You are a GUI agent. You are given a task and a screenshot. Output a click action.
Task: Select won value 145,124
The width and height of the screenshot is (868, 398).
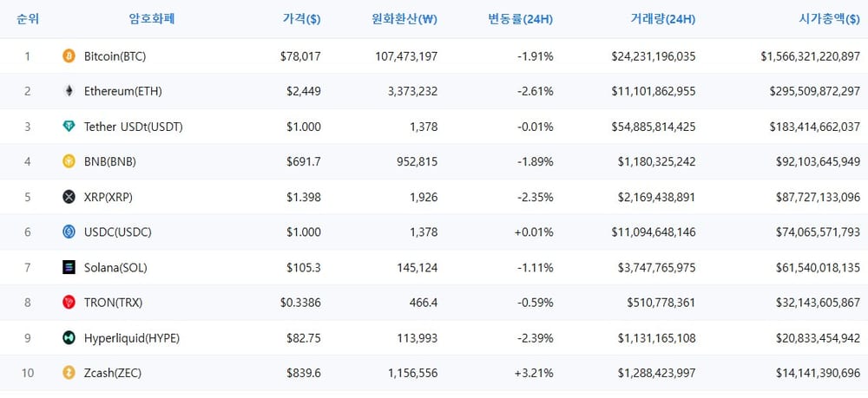(x=417, y=268)
